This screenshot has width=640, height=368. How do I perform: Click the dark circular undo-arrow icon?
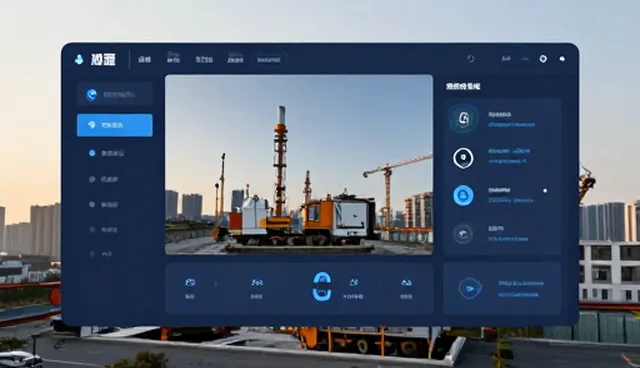(x=463, y=234)
